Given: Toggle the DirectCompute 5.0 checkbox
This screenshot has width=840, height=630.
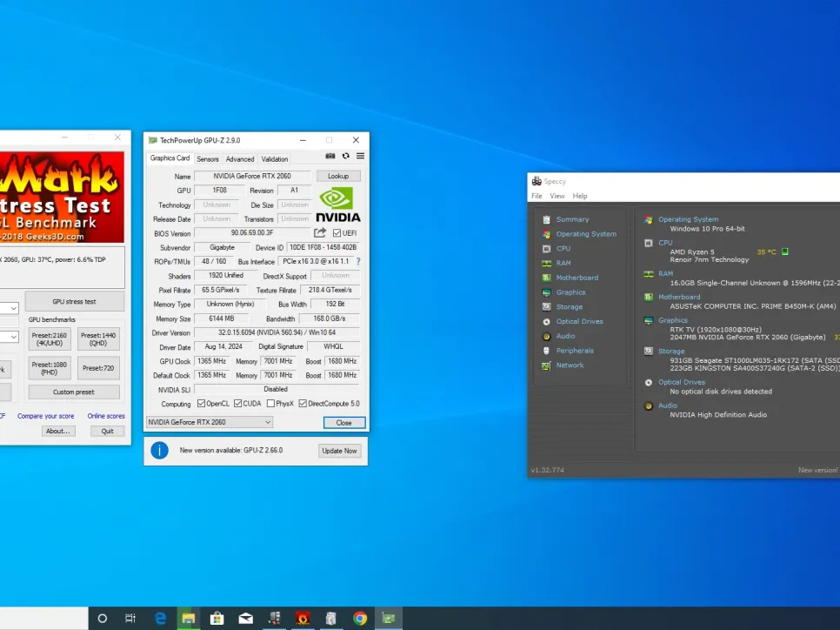Looking at the screenshot, I should pyautogui.click(x=303, y=404).
